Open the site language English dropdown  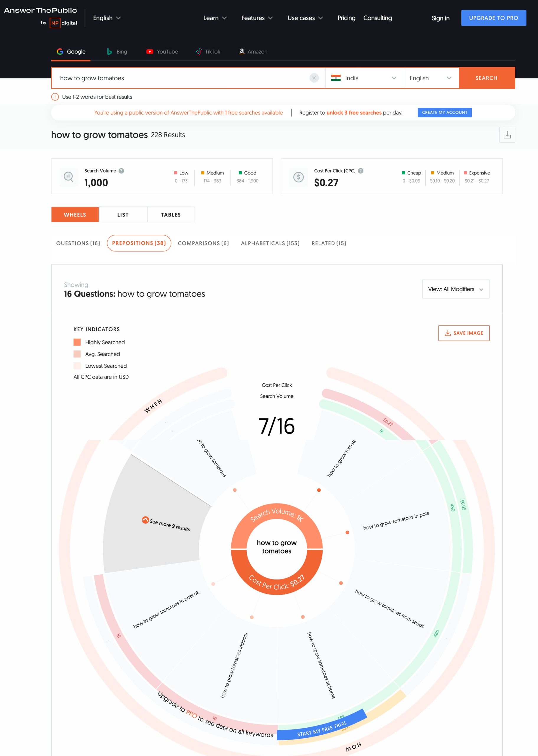pos(107,18)
